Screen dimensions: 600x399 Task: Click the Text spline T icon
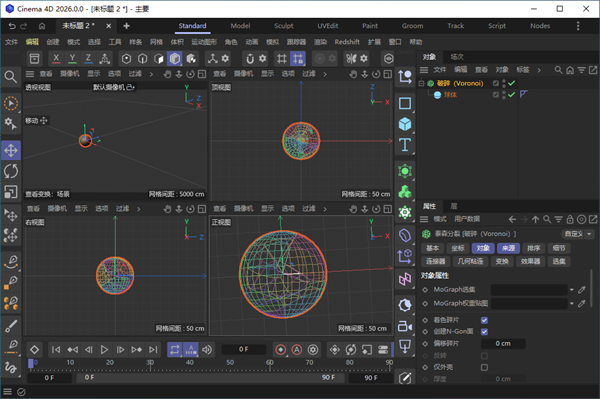pos(405,145)
